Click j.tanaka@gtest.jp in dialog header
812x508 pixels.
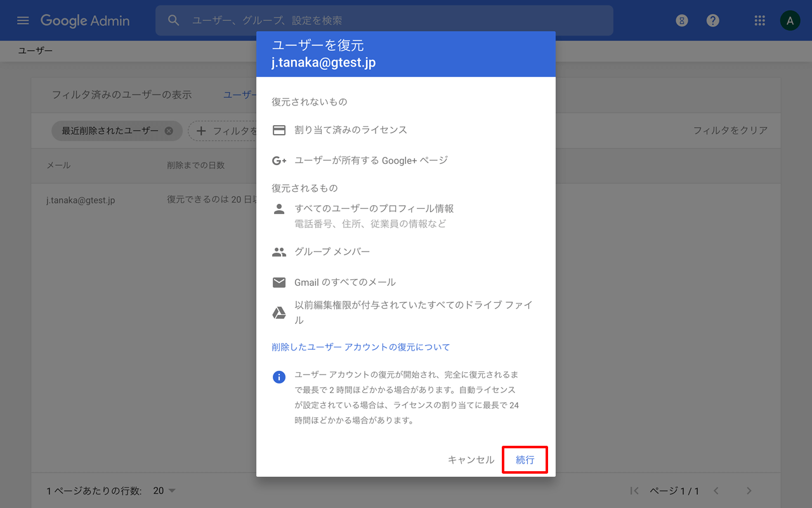click(x=324, y=63)
